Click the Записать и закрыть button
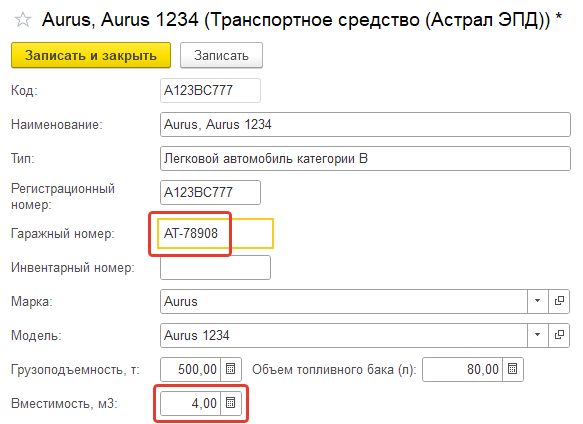Screen dimensions: 583x424 91,55
